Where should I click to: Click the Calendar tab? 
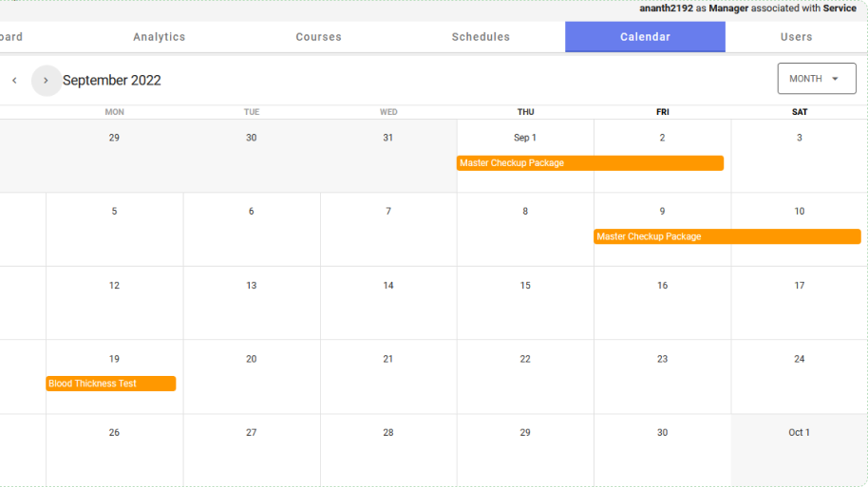[645, 37]
